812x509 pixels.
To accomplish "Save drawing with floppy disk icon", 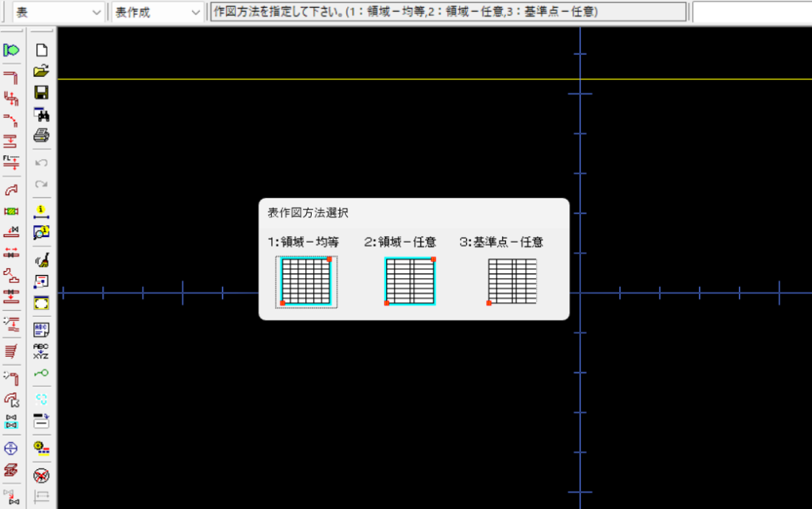I will (41, 93).
